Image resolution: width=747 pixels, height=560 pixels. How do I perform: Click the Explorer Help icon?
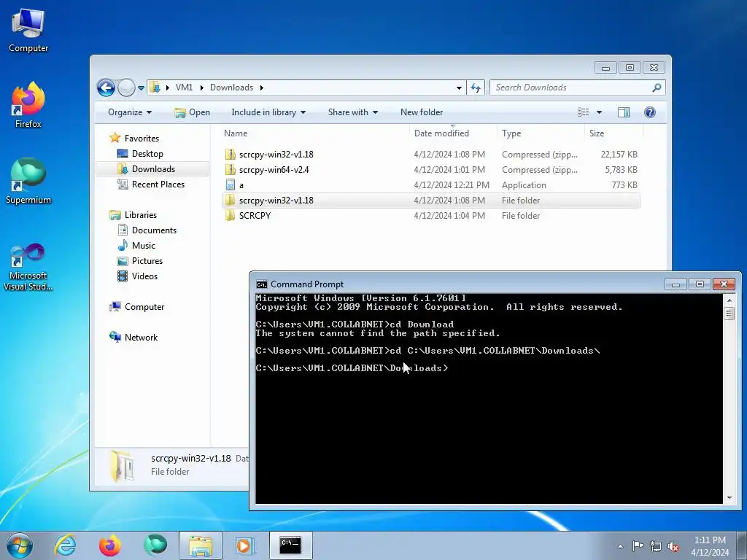[650, 112]
